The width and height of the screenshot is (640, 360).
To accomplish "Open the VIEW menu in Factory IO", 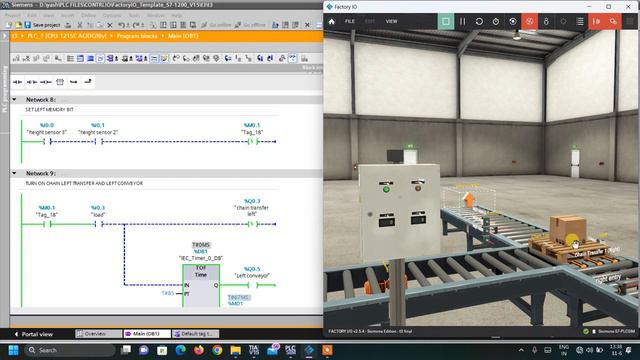I will click(391, 21).
